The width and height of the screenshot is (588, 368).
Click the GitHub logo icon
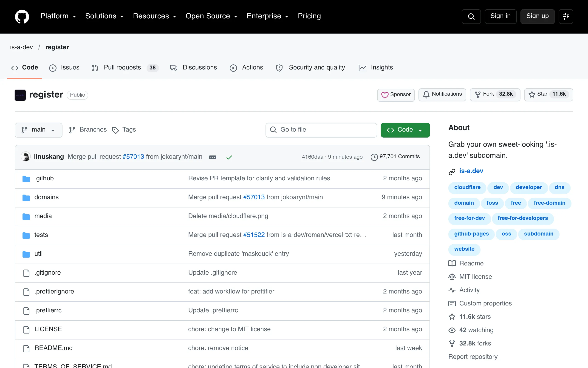pos(22,16)
